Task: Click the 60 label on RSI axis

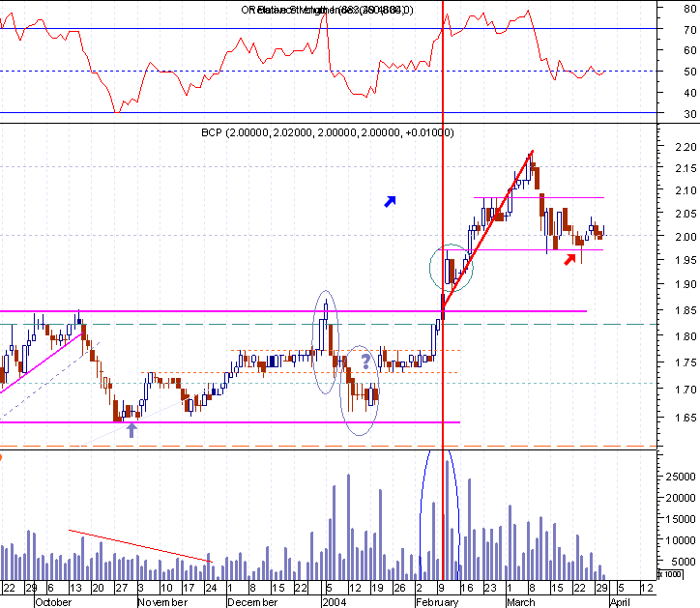Action: [689, 51]
